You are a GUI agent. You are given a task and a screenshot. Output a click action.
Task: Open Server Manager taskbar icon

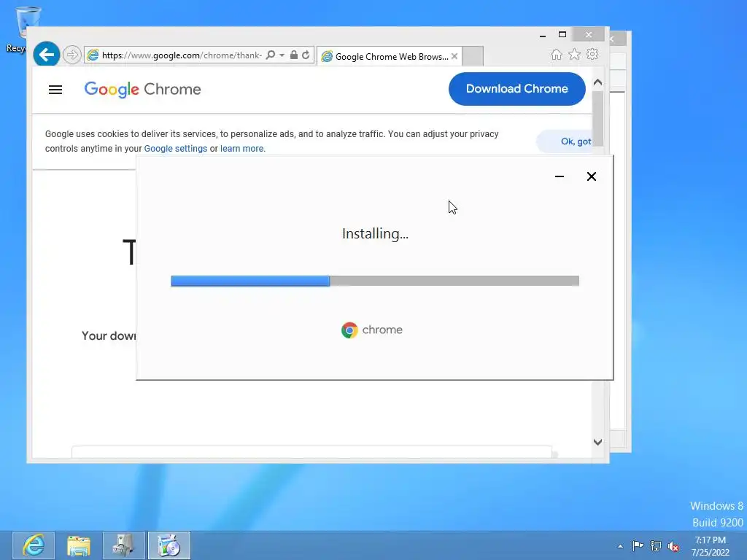pos(123,545)
